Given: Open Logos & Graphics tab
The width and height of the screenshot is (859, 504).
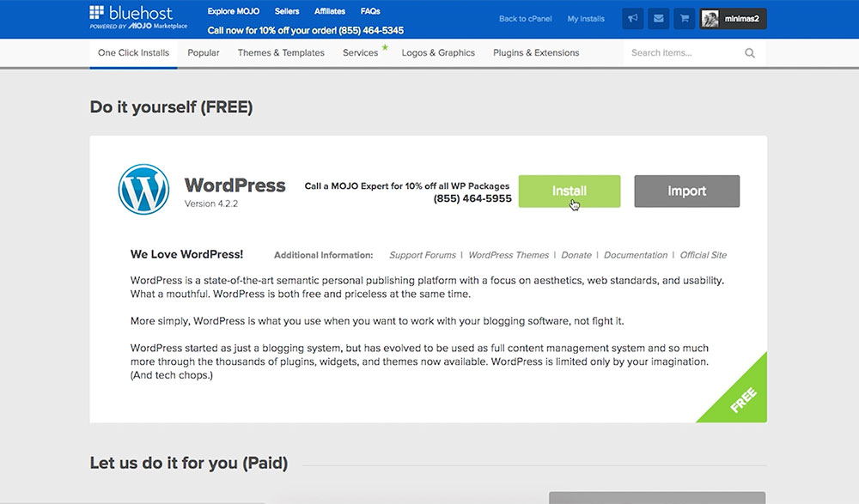Looking at the screenshot, I should (438, 52).
